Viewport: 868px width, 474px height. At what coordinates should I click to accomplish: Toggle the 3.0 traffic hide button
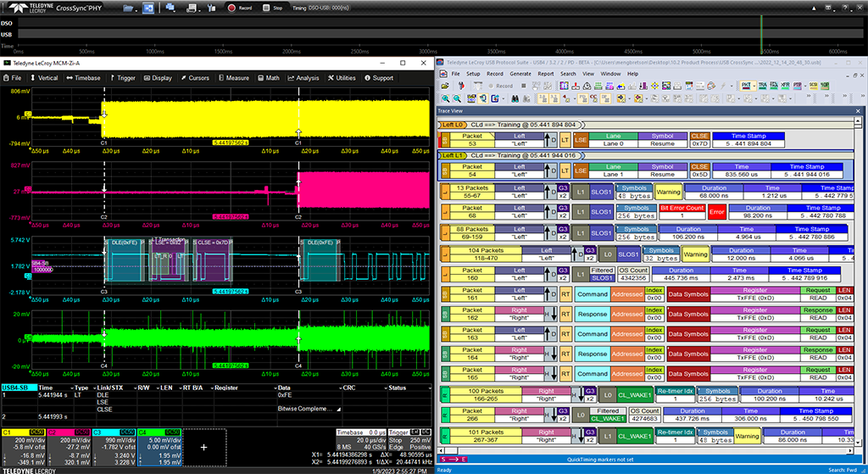click(x=542, y=98)
